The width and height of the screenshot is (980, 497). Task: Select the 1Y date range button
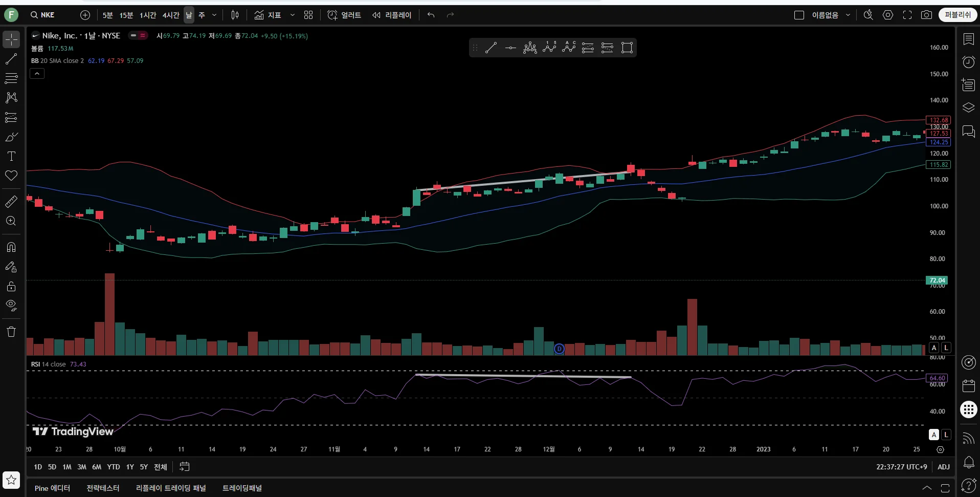point(130,467)
